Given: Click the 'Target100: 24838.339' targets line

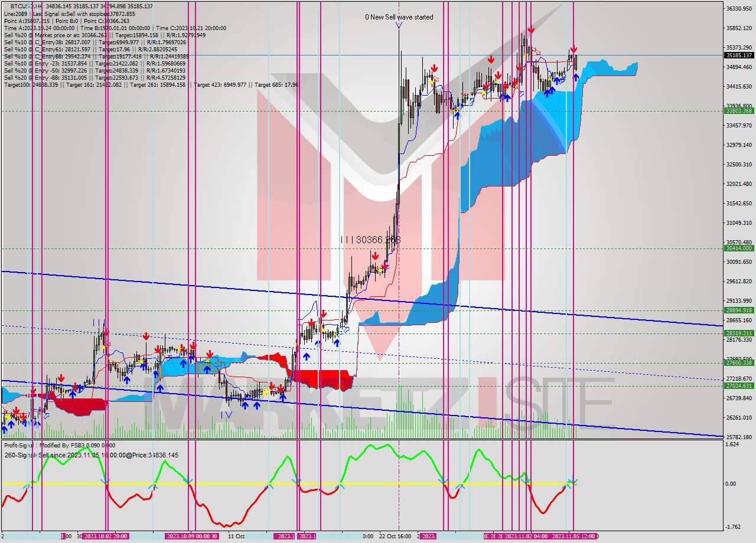Looking at the screenshot, I should pyautogui.click(x=151, y=85).
